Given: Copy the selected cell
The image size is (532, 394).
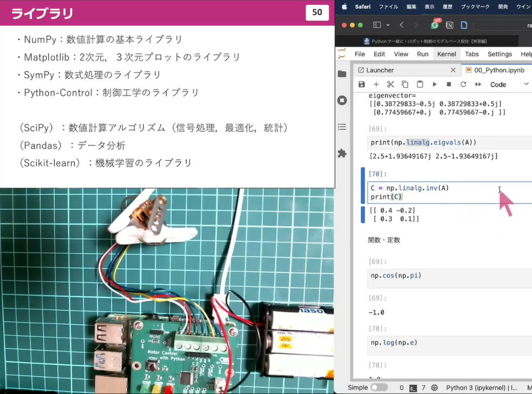Looking at the screenshot, I should point(405,84).
